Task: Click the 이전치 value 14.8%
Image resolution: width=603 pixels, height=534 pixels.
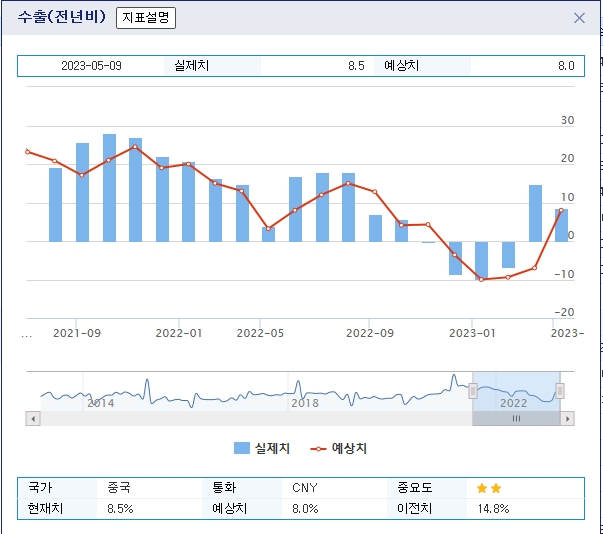Action: (493, 509)
